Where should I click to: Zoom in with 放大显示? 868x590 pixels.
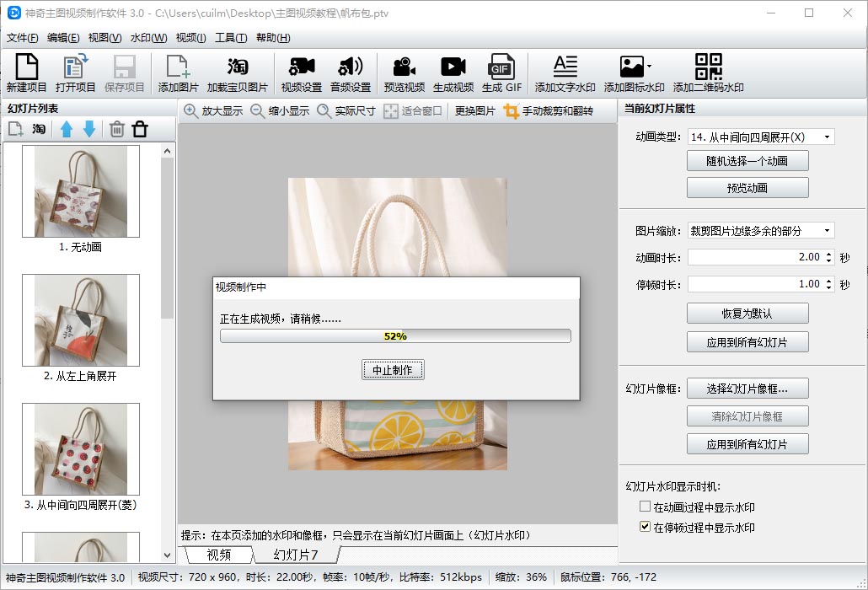[214, 111]
